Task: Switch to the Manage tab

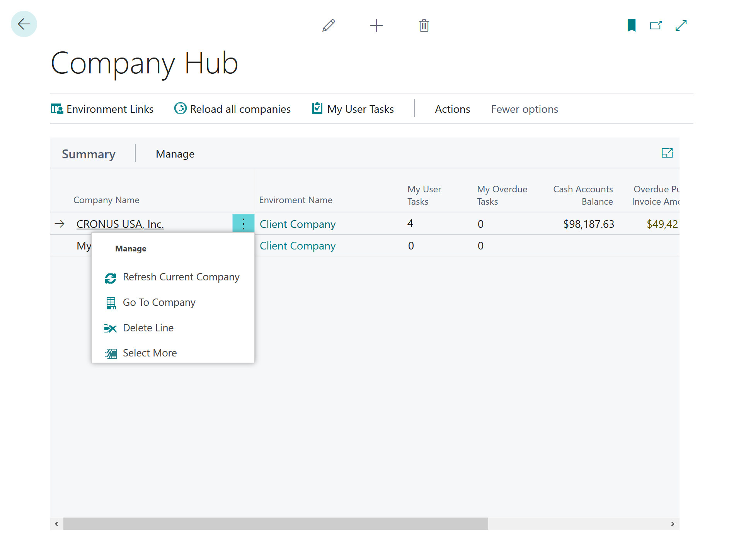Action: [x=175, y=154]
